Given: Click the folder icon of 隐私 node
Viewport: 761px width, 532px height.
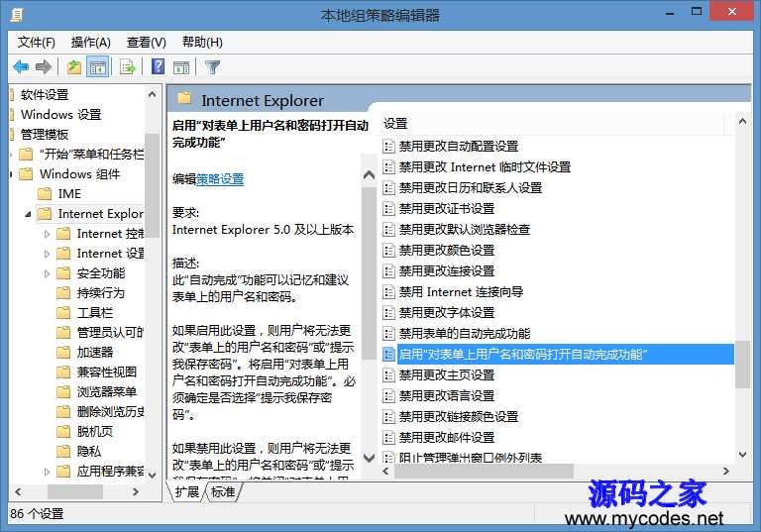Looking at the screenshot, I should coord(63,452).
